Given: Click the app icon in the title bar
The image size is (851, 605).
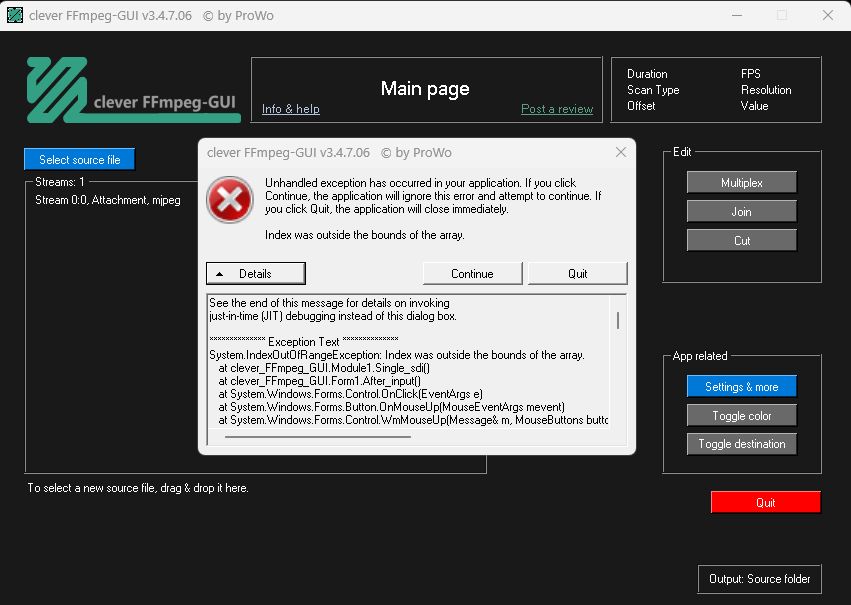Looking at the screenshot, I should (15, 15).
